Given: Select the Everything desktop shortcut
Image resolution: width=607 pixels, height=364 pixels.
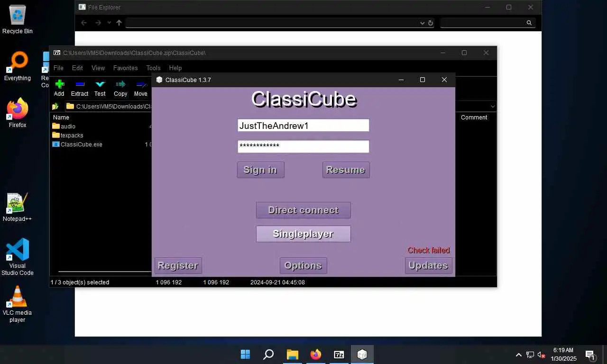Looking at the screenshot, I should point(18,66).
